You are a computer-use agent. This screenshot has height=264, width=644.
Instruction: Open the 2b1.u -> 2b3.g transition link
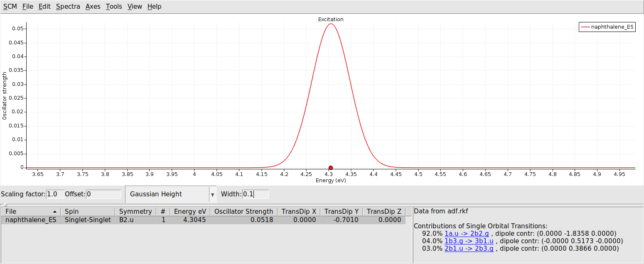coord(469,249)
